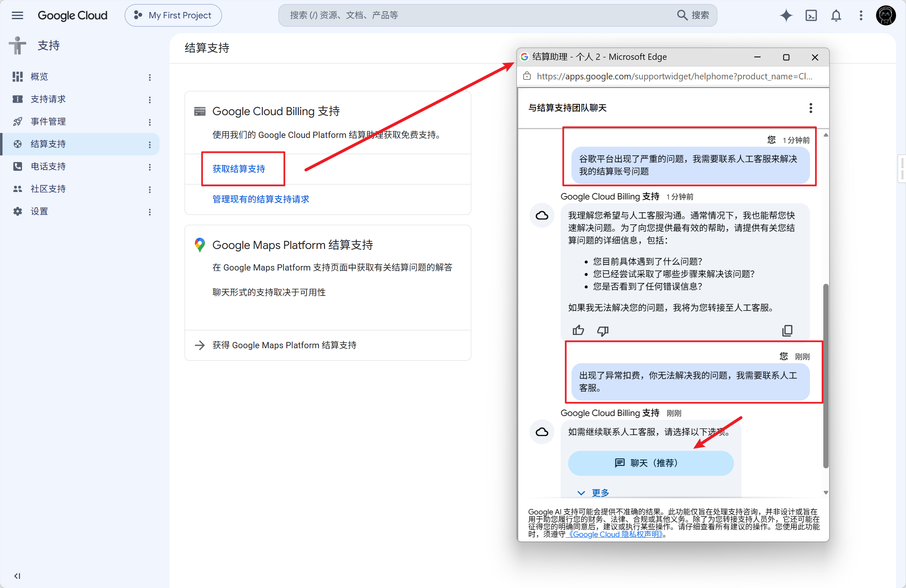Go to 概览 in the sidebar

(80, 76)
